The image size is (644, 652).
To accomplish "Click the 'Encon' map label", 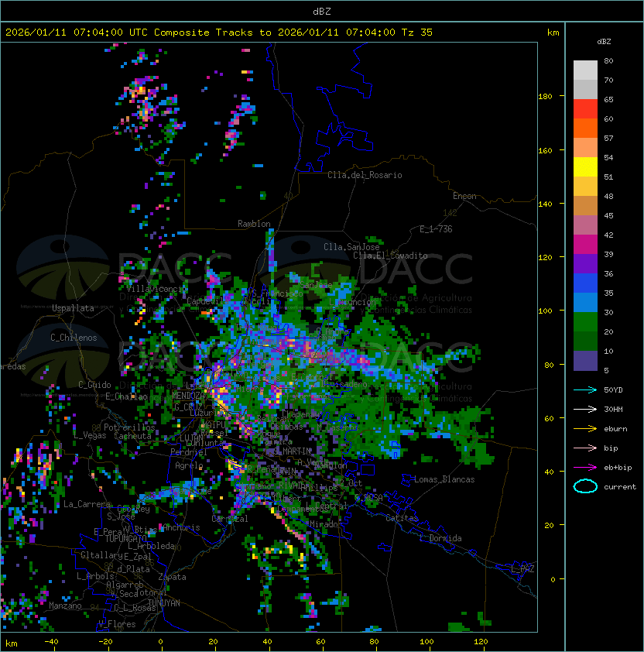I will pos(464,196).
